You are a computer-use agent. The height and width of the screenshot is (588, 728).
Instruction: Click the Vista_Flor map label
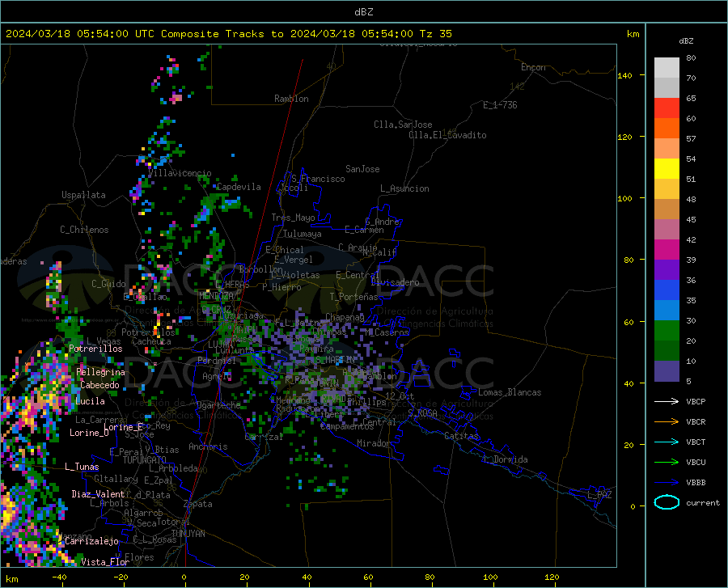105,562
